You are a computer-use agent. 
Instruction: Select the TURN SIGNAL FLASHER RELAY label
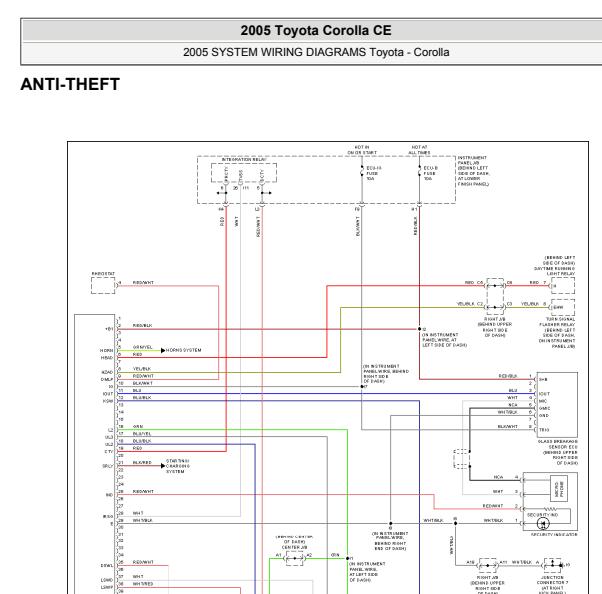pos(557,322)
